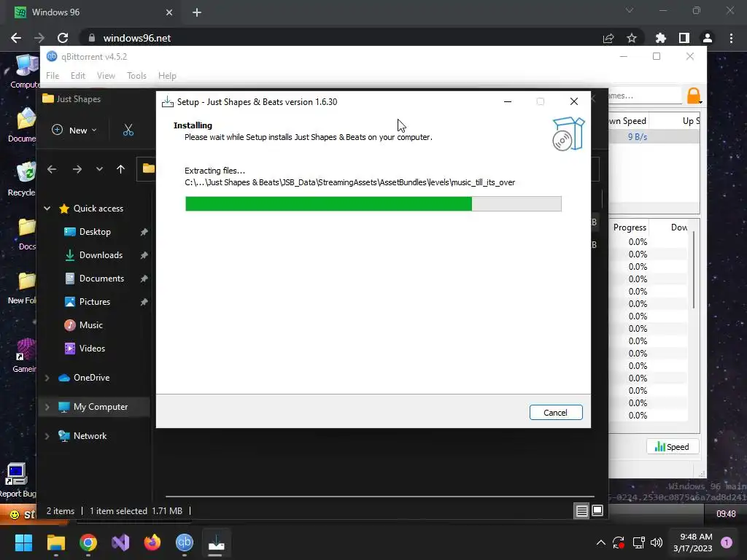
Task: Select Desktop in Quick access
Action: (95, 232)
